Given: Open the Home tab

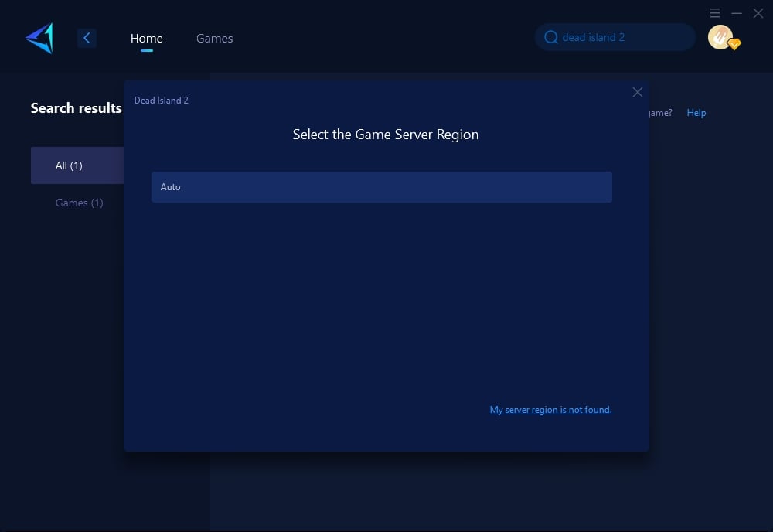Looking at the screenshot, I should [x=146, y=39].
